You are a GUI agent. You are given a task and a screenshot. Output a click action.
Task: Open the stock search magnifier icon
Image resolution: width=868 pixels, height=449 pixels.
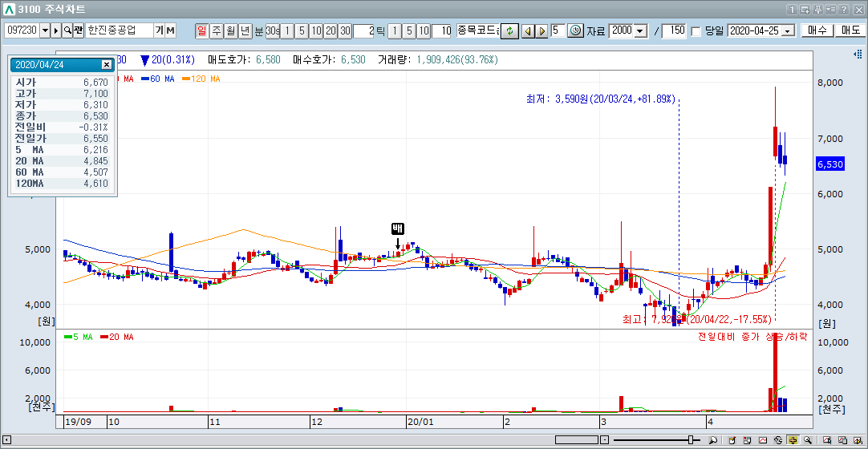[67, 31]
